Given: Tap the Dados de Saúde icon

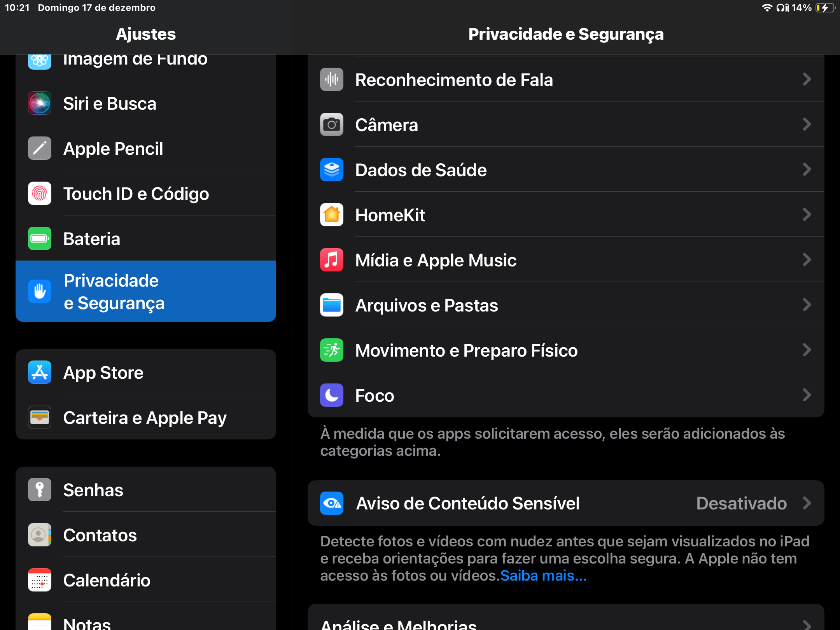Looking at the screenshot, I should pos(331,170).
